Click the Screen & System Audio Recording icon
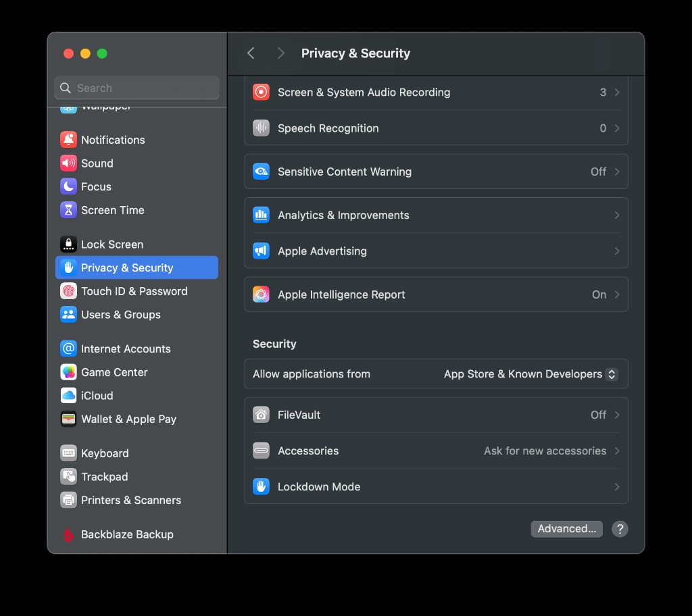 [x=261, y=93]
